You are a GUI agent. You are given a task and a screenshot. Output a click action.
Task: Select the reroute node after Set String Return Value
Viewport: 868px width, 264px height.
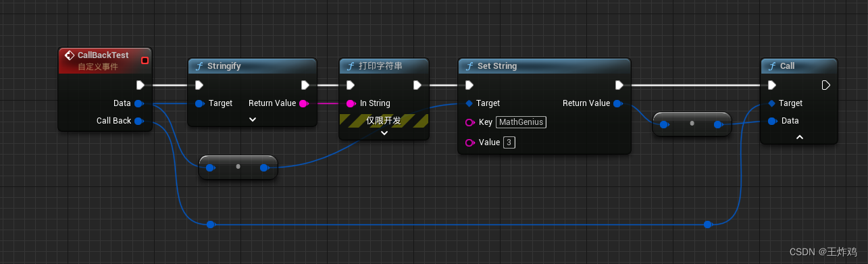692,124
